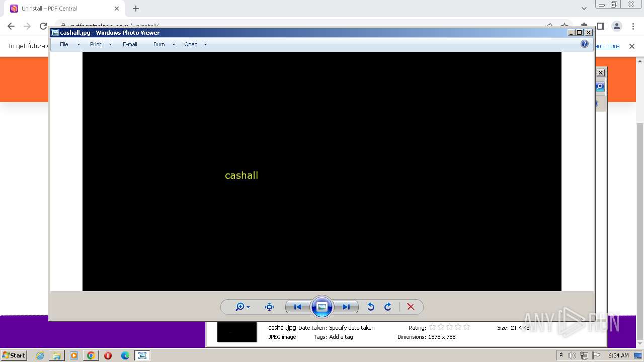Screen dimensions: 644x362
Task: Open Opera from the taskbar
Action: click(x=108, y=355)
